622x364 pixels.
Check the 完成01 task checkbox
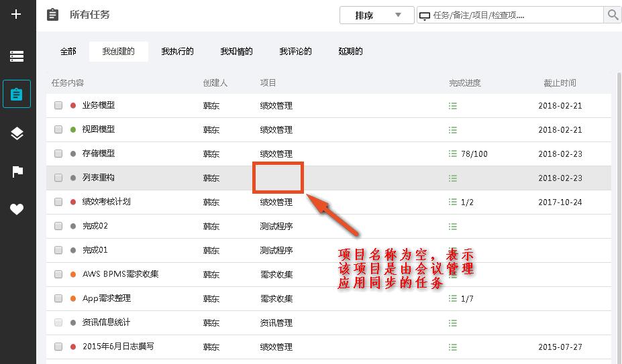(x=58, y=250)
